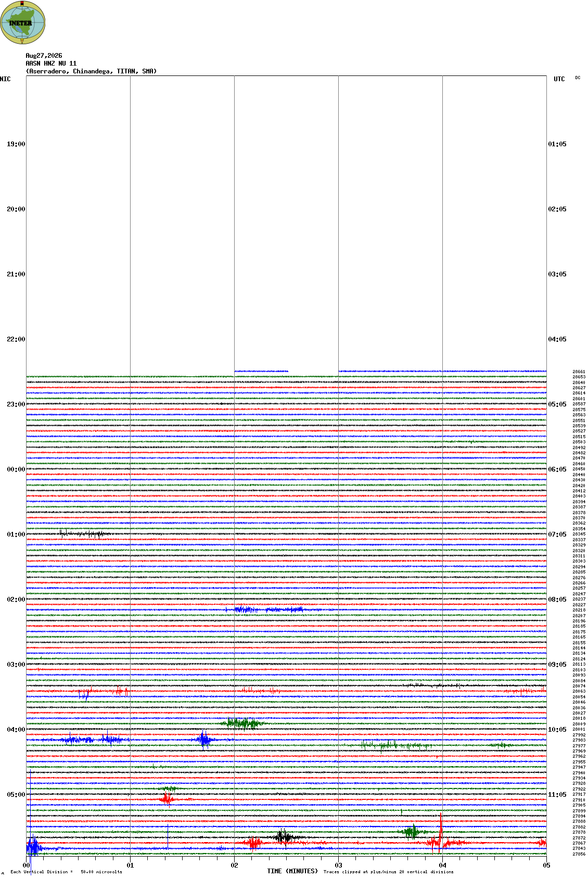Viewport: 588px width, 879px height.
Task: Select the station code "AASN HNZ NU 11"
Action: click(x=51, y=63)
